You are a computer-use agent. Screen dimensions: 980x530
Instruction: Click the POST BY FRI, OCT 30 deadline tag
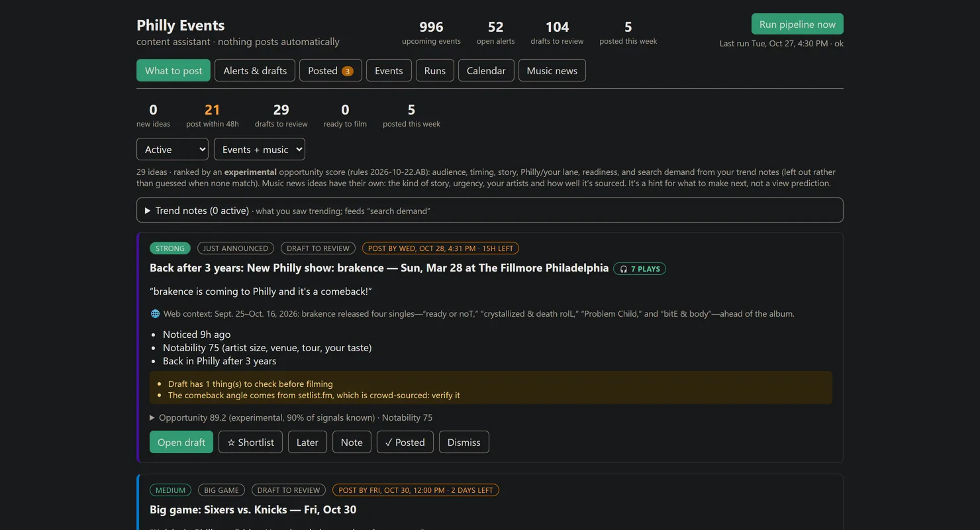pos(416,490)
